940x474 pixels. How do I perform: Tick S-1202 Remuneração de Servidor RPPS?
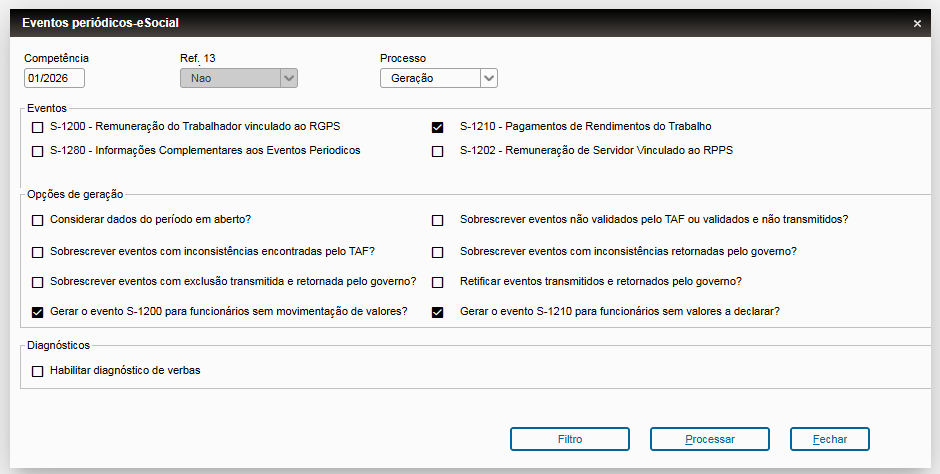tap(437, 151)
